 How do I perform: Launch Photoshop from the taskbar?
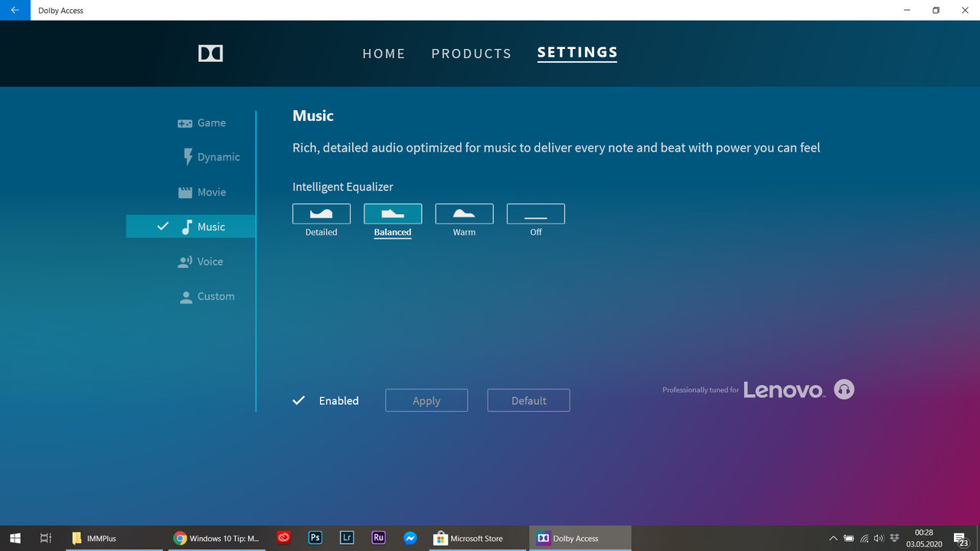(x=315, y=538)
